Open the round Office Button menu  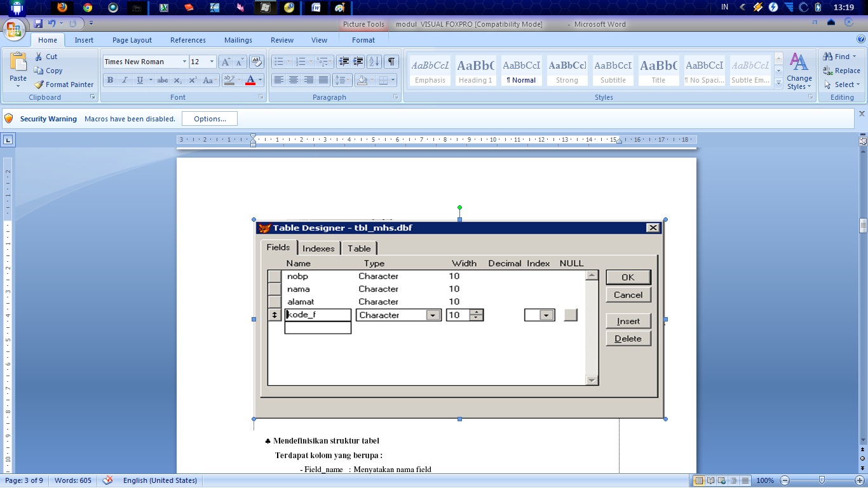click(x=14, y=29)
